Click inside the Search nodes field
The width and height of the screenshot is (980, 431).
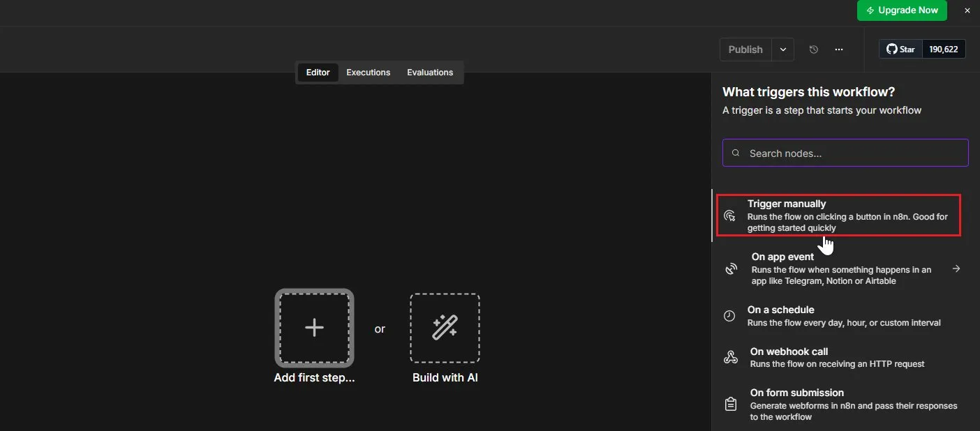point(845,153)
